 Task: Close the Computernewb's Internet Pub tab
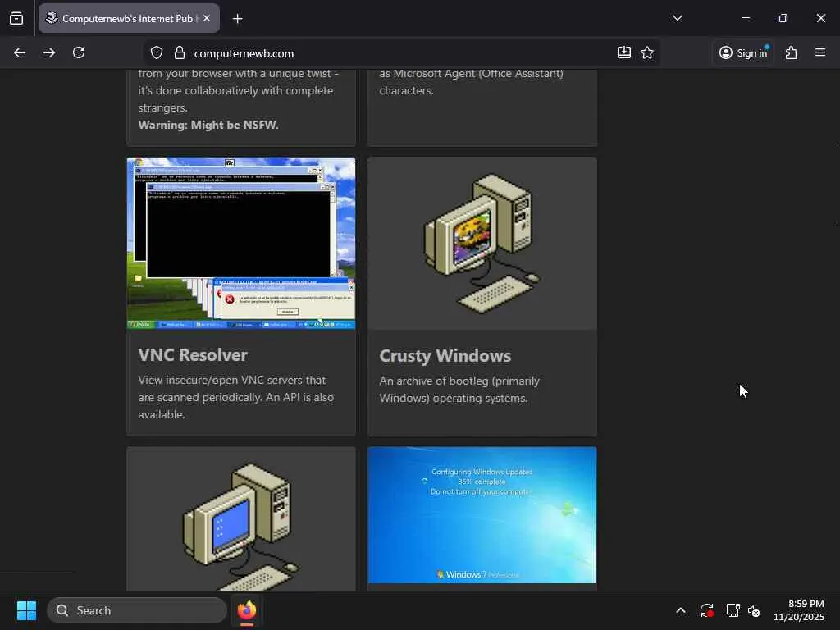[x=207, y=18]
